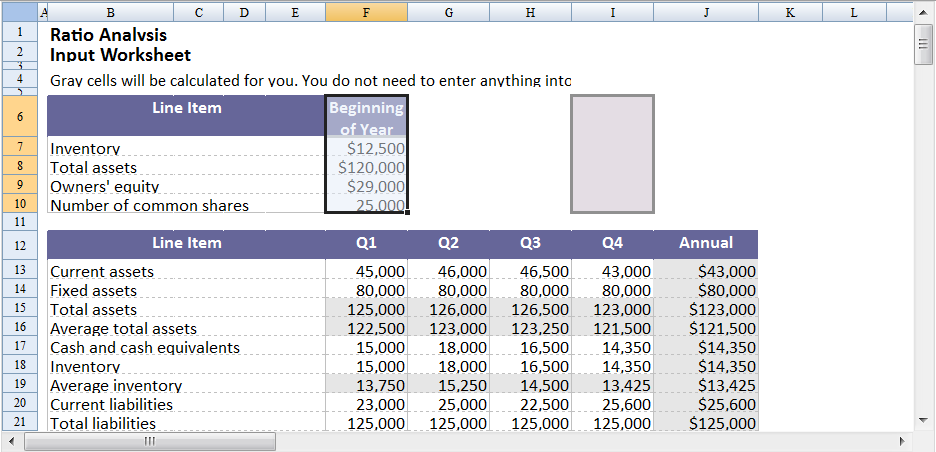This screenshot has height=452, width=936.
Task: Select column K header
Action: point(790,13)
